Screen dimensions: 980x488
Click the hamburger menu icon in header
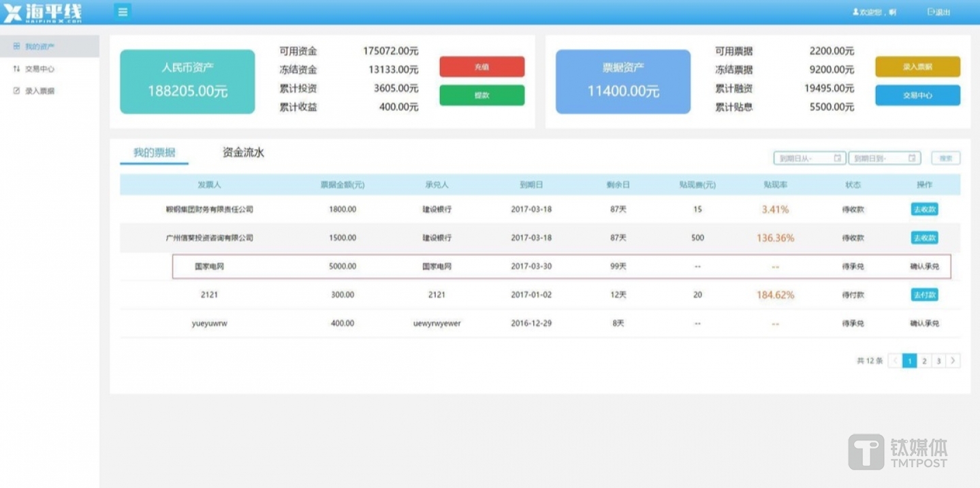122,12
